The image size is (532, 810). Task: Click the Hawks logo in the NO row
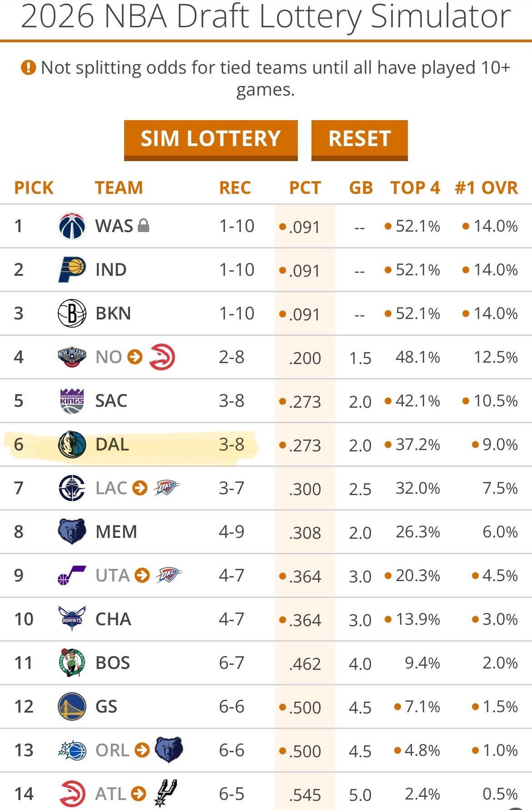162,357
